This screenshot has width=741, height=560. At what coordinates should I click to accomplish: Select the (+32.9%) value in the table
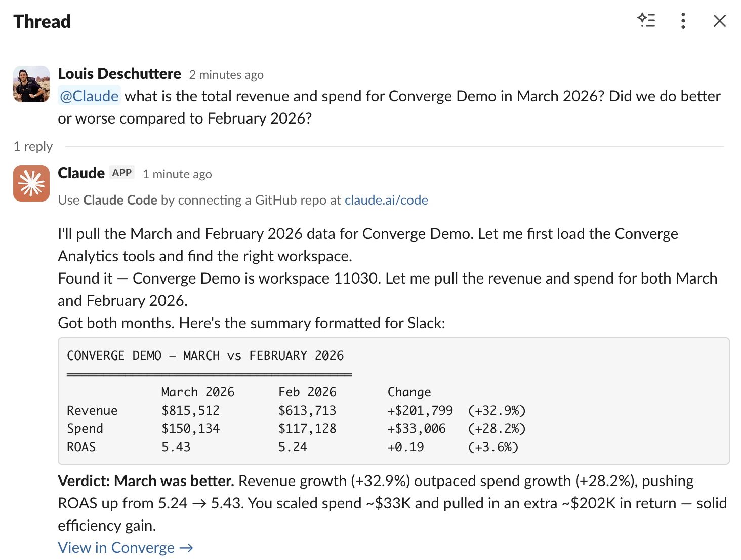[497, 411]
